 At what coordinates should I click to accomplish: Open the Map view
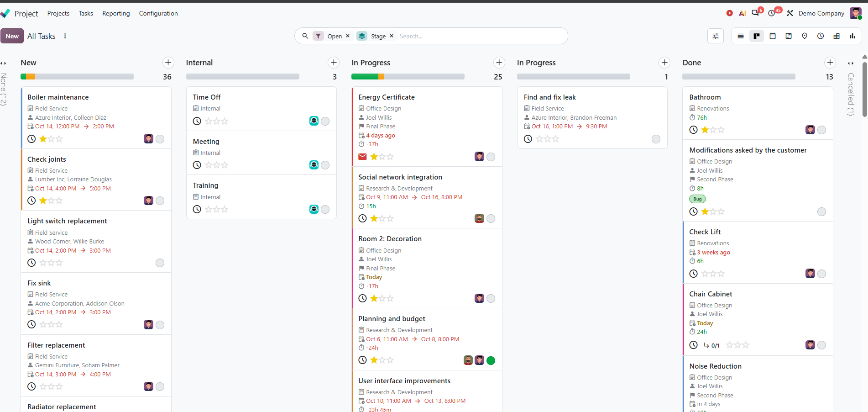(x=805, y=36)
